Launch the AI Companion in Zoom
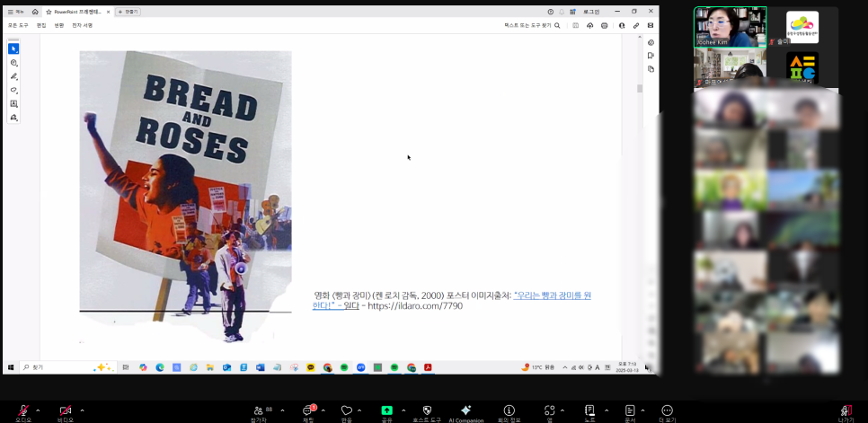The image size is (868, 423). pyautogui.click(x=466, y=413)
